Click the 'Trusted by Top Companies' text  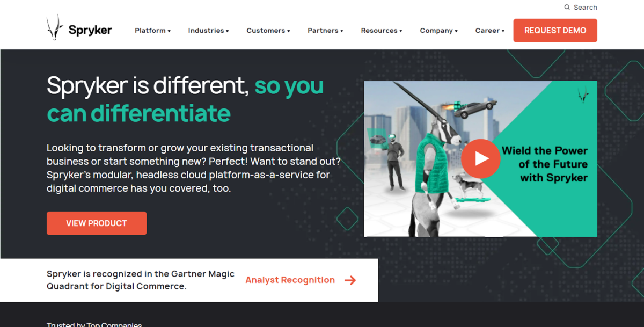click(94, 324)
